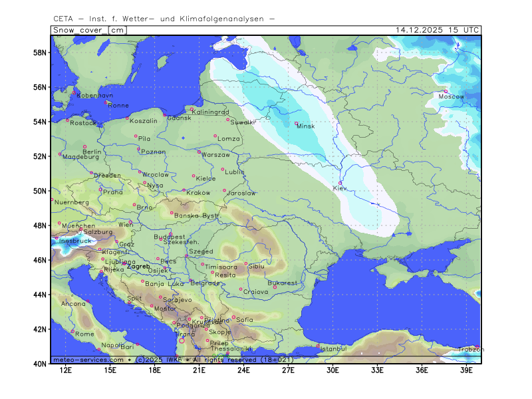Viewport: 532px width, 399px height.
Task: Click the Beograd city label
Action: [205, 283]
